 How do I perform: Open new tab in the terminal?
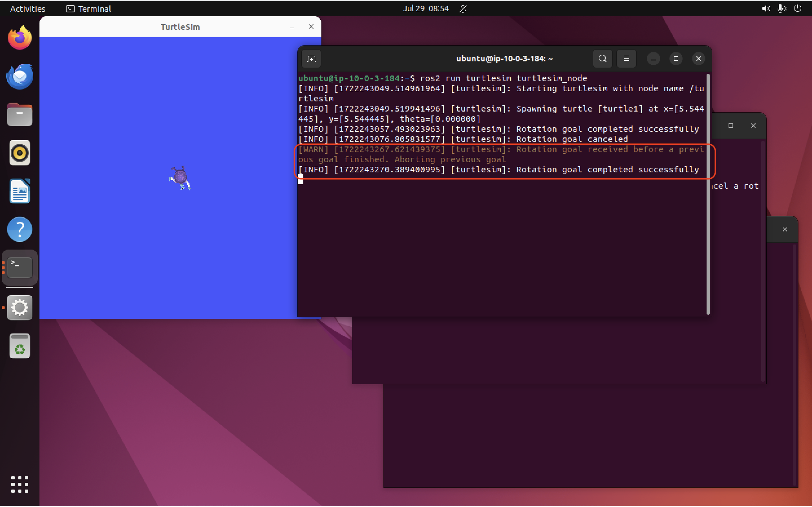click(311, 59)
